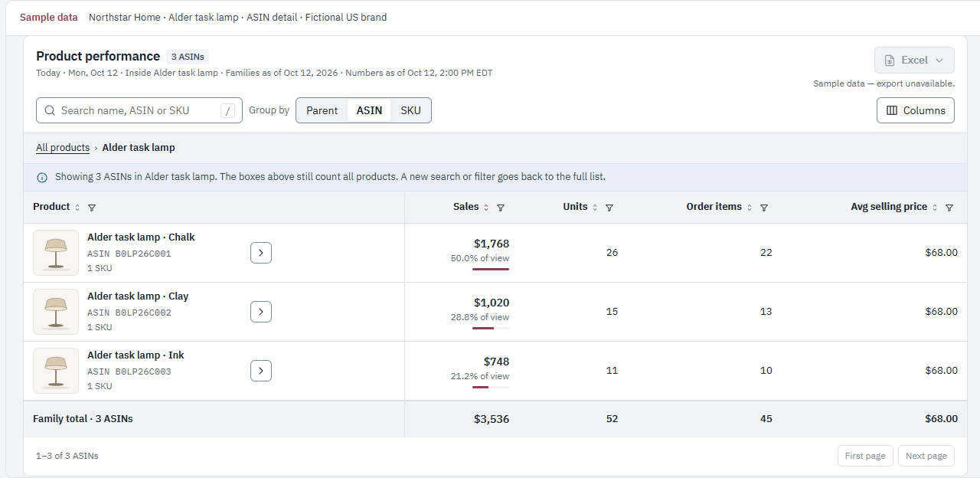Open the Columns chooser

916,110
